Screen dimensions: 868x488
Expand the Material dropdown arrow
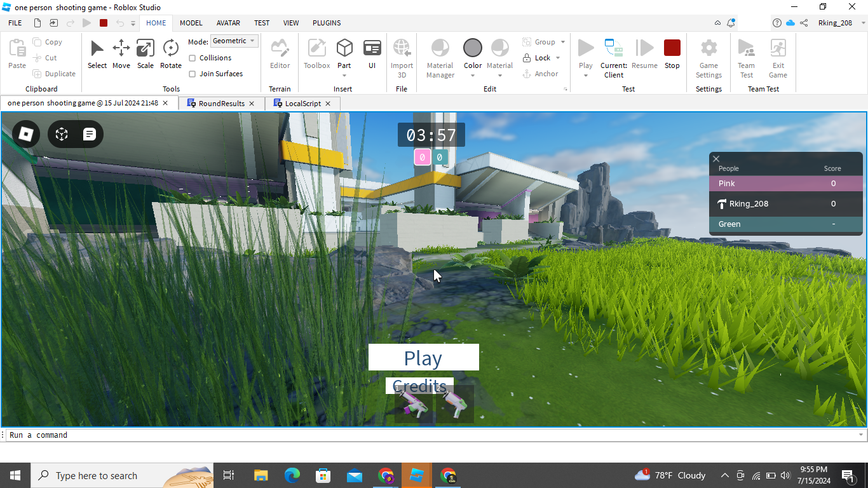click(500, 76)
